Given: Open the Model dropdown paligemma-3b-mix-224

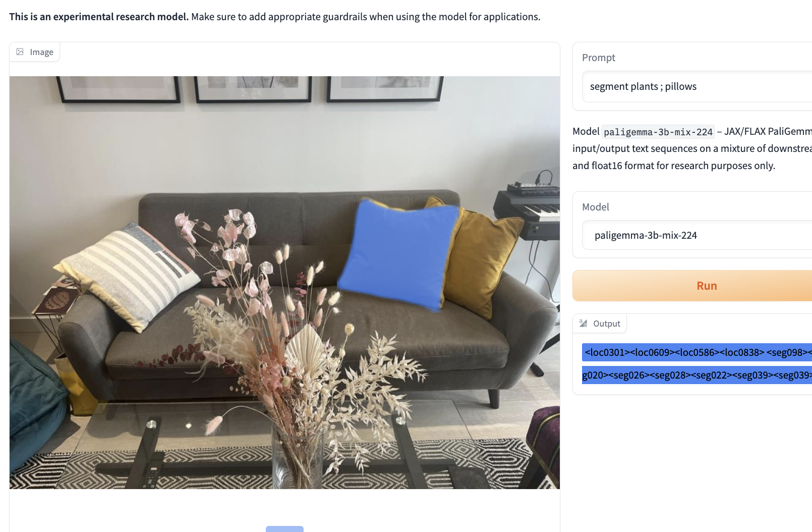Looking at the screenshot, I should click(x=697, y=235).
